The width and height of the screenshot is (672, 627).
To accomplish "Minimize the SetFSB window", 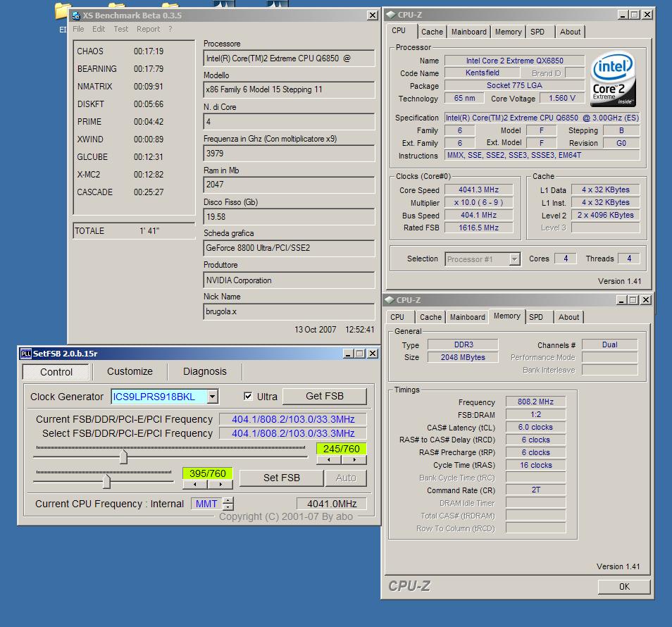I will pyautogui.click(x=348, y=354).
